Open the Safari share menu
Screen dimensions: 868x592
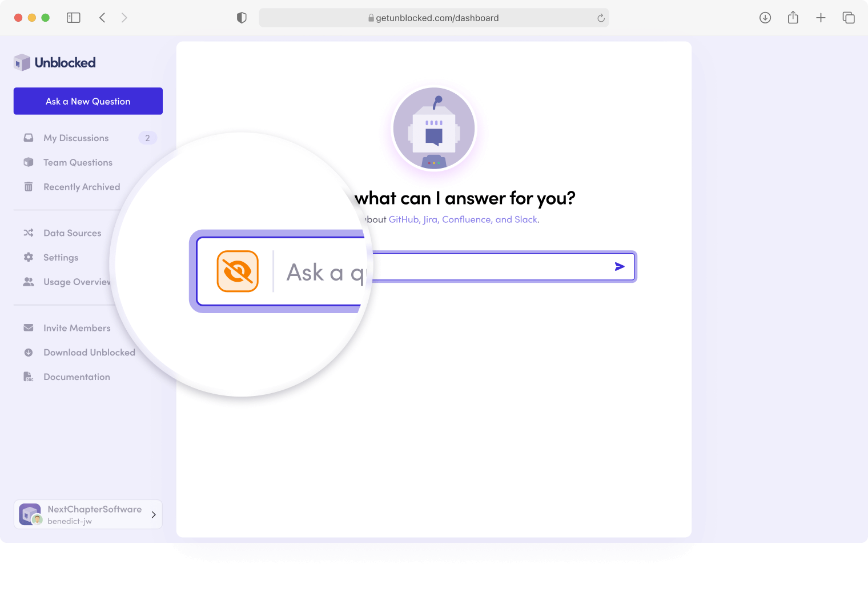point(793,18)
